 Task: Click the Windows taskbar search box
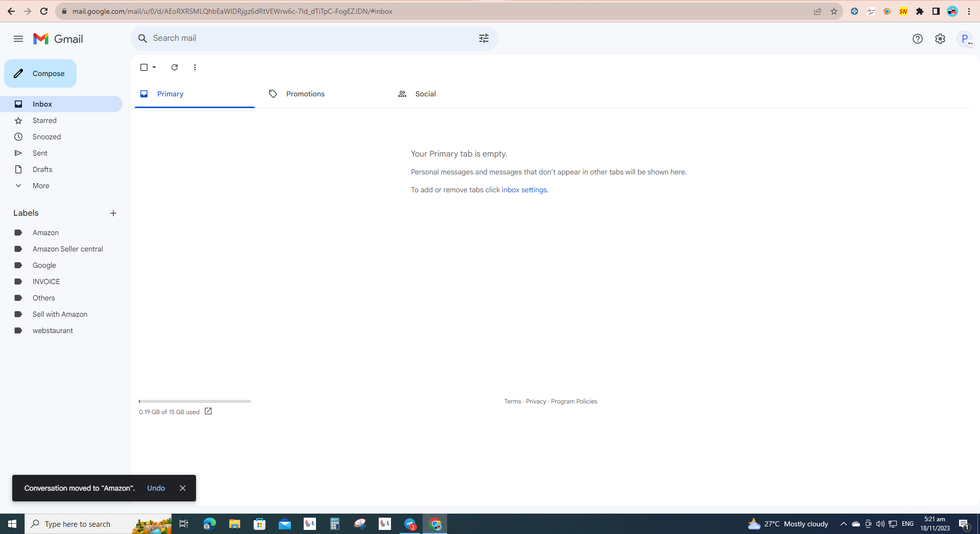click(98, 524)
